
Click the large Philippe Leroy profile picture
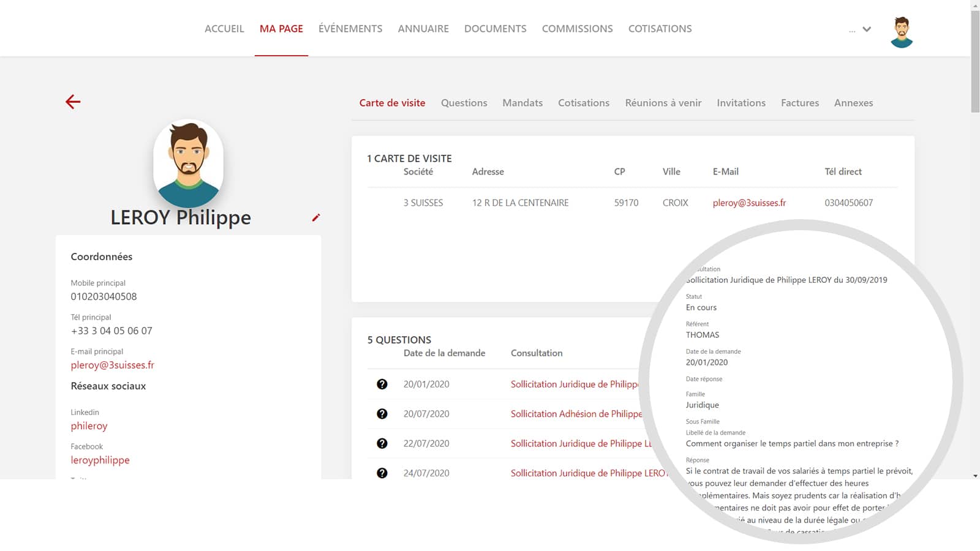click(188, 164)
